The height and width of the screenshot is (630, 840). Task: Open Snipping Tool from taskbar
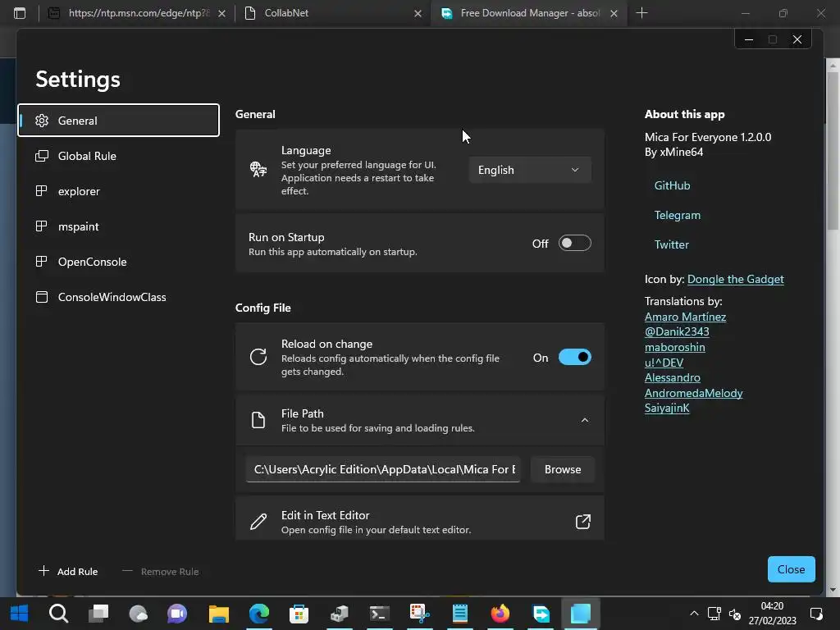(419, 614)
